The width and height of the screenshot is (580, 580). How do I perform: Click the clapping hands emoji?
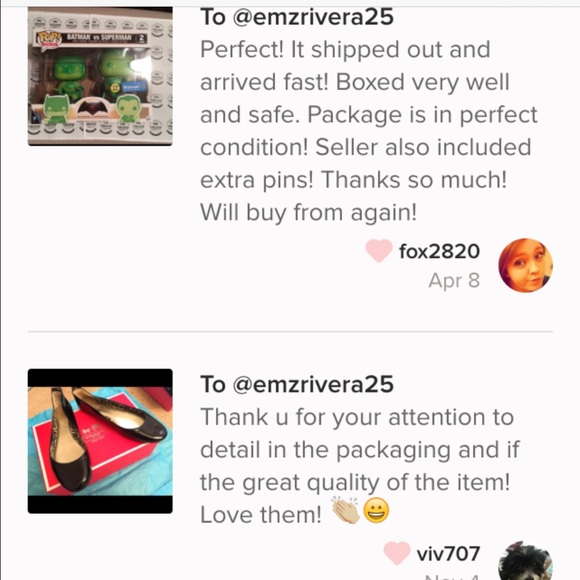coord(345,511)
